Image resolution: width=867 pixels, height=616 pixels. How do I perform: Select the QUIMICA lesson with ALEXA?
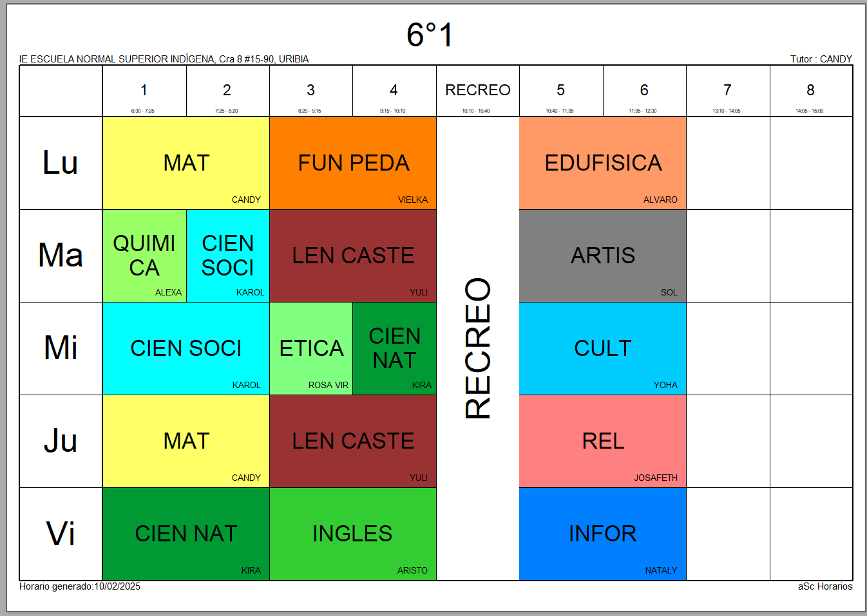pos(144,256)
